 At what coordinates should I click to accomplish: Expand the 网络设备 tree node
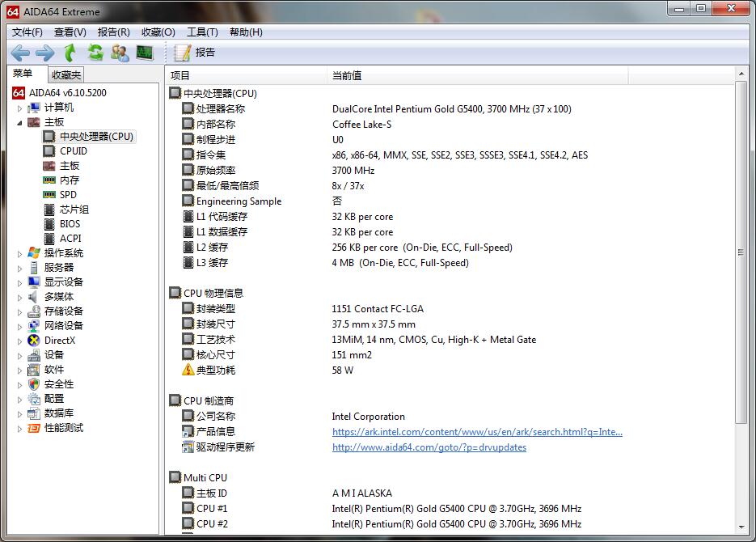tap(19, 327)
